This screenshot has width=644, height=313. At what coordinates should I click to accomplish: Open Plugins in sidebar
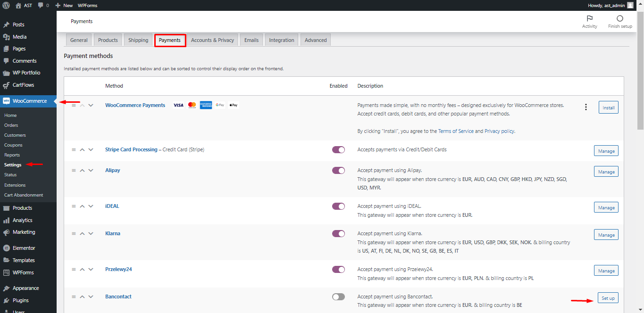click(20, 300)
